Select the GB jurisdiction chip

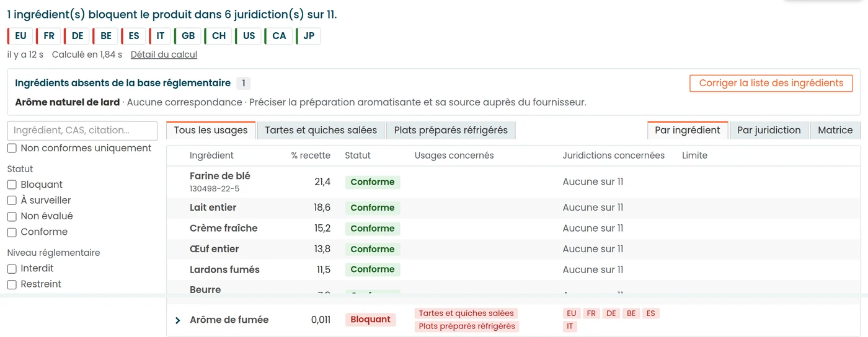coord(188,36)
